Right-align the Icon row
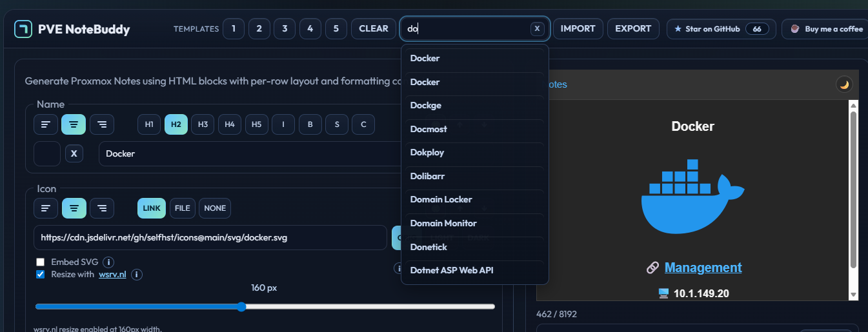This screenshot has height=332, width=868. pos(102,208)
